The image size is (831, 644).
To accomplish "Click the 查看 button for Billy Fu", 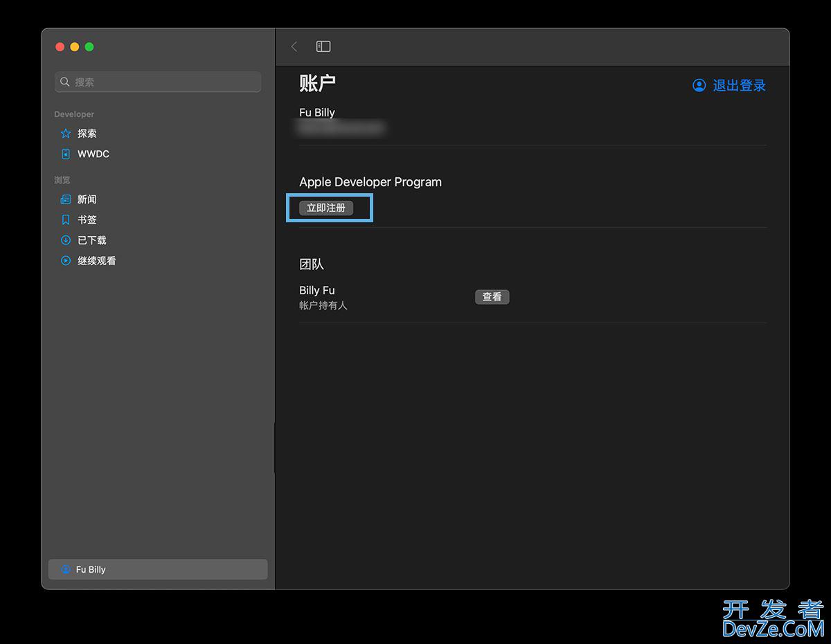I will [x=492, y=297].
